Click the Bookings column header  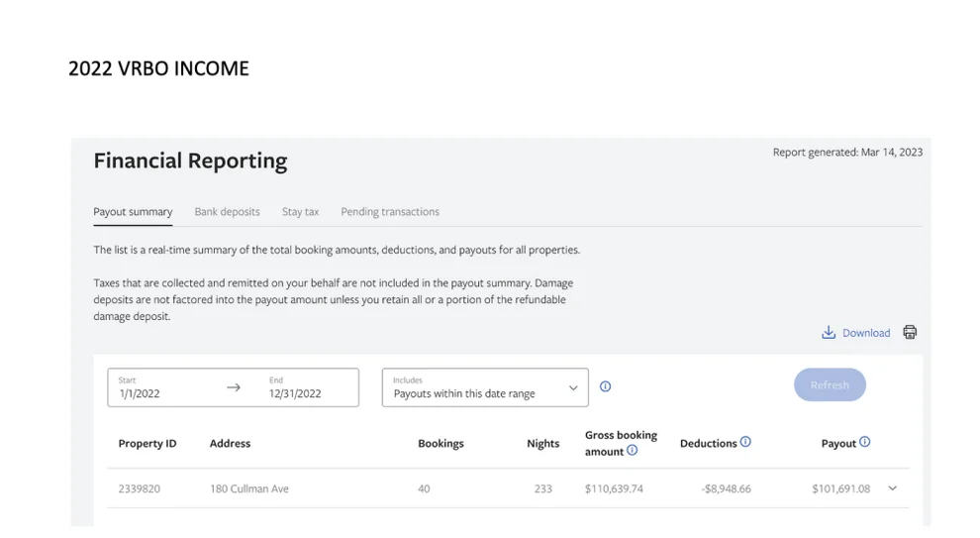coord(441,444)
